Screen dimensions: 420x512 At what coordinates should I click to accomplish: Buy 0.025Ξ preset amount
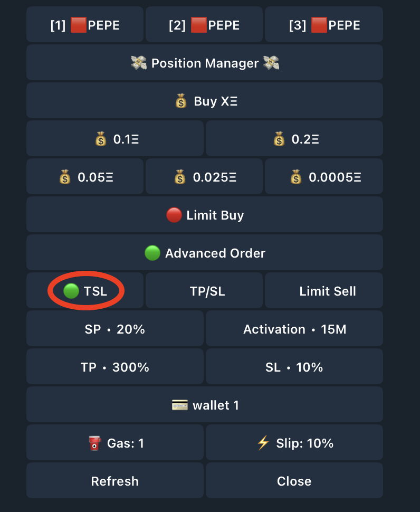click(x=204, y=177)
